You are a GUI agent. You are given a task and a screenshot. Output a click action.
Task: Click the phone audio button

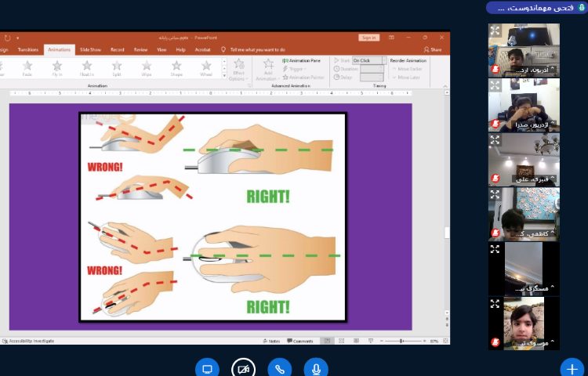click(x=280, y=368)
